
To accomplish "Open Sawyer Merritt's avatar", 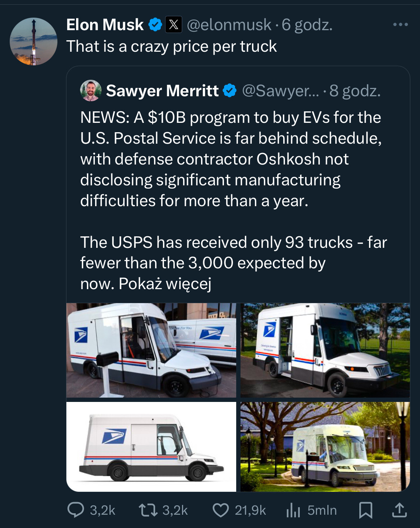I will coord(91,91).
